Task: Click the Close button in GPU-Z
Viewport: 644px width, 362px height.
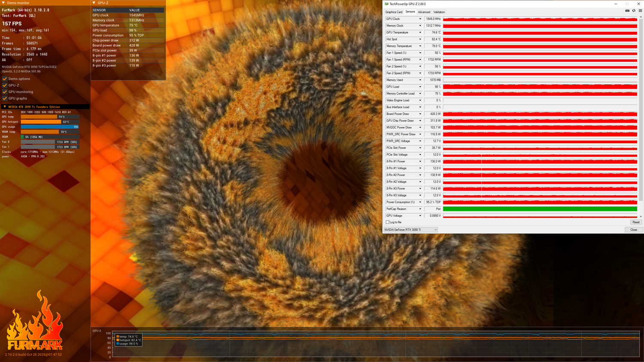Action: (x=633, y=230)
